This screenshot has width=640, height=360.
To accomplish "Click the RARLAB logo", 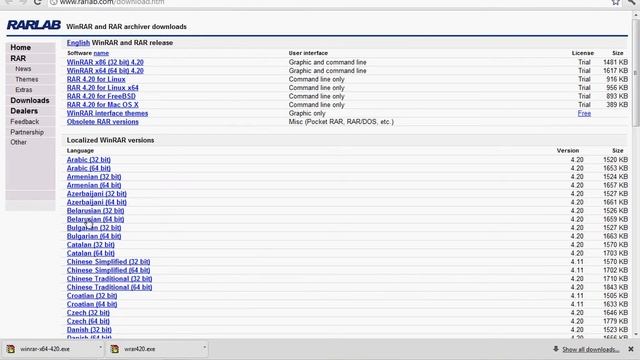I will pyautogui.click(x=33, y=25).
